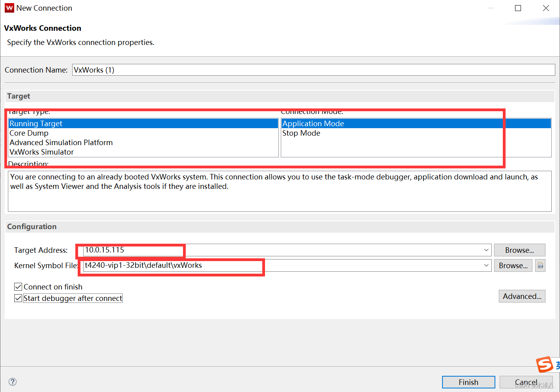560x392 pixels.
Task: Open the Kernel Symbol File dropdown
Action: pyautogui.click(x=486, y=265)
